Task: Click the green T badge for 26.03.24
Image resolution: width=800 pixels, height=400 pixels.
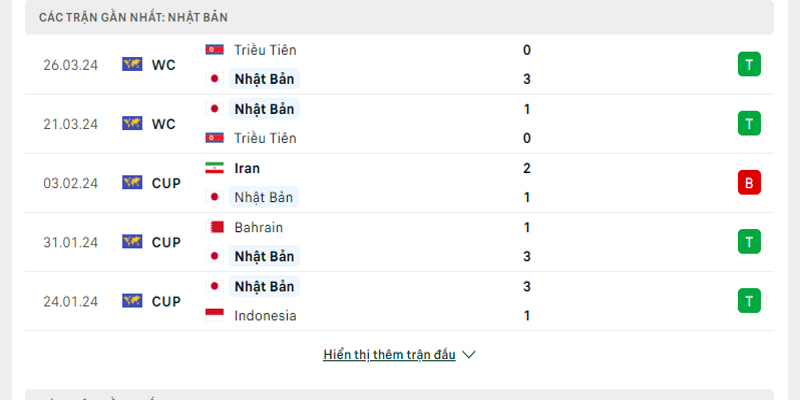Action: click(x=749, y=64)
